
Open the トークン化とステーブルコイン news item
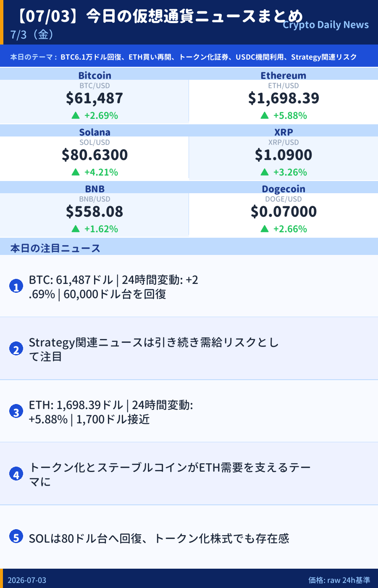[189, 474]
